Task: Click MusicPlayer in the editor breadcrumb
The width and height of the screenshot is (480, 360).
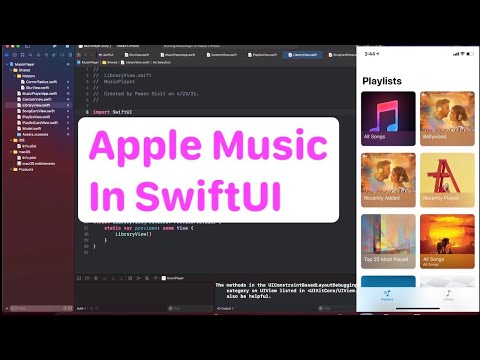Action: [88, 62]
